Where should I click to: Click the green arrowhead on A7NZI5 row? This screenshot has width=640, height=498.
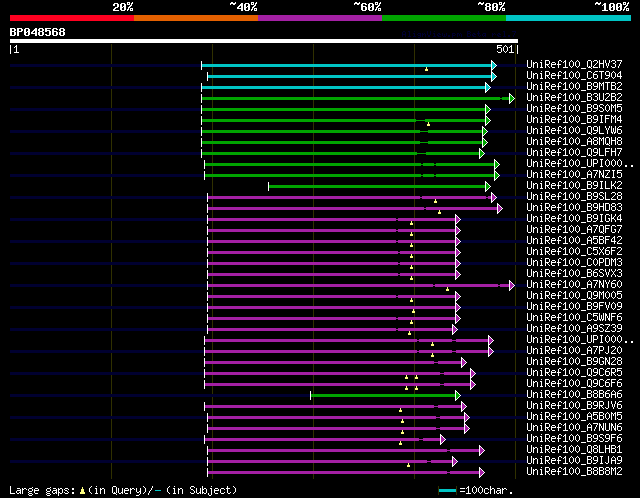pyautogui.click(x=497, y=176)
